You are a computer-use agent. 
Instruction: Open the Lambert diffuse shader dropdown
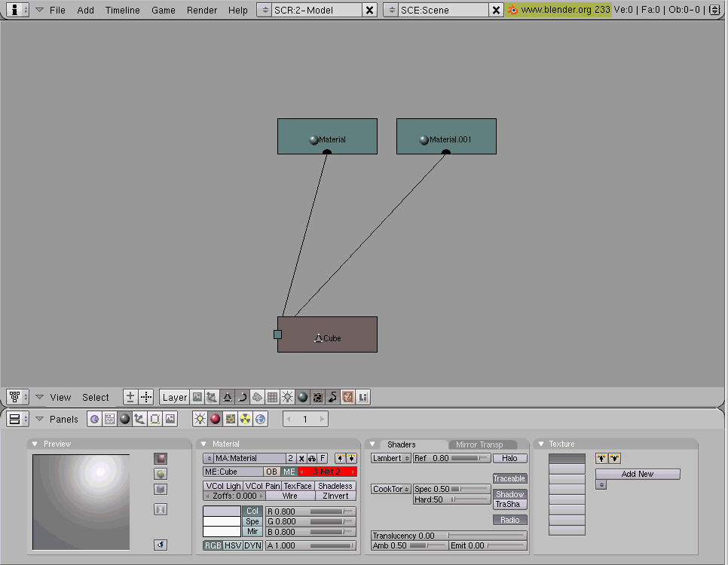(391, 458)
